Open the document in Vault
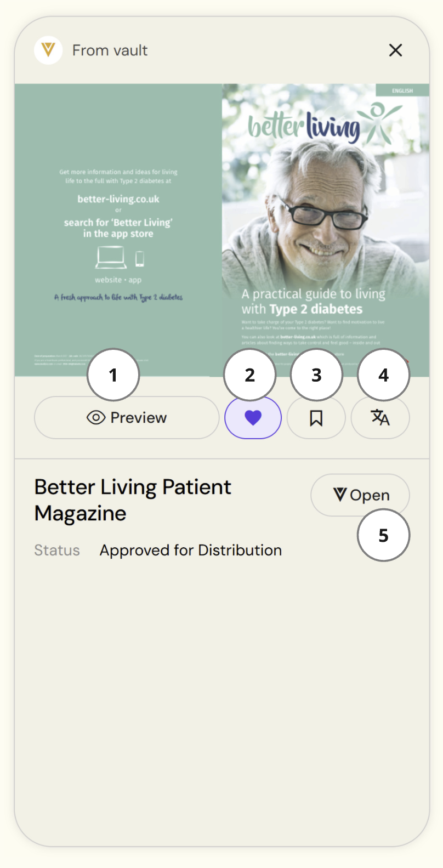The width and height of the screenshot is (443, 868). point(360,495)
